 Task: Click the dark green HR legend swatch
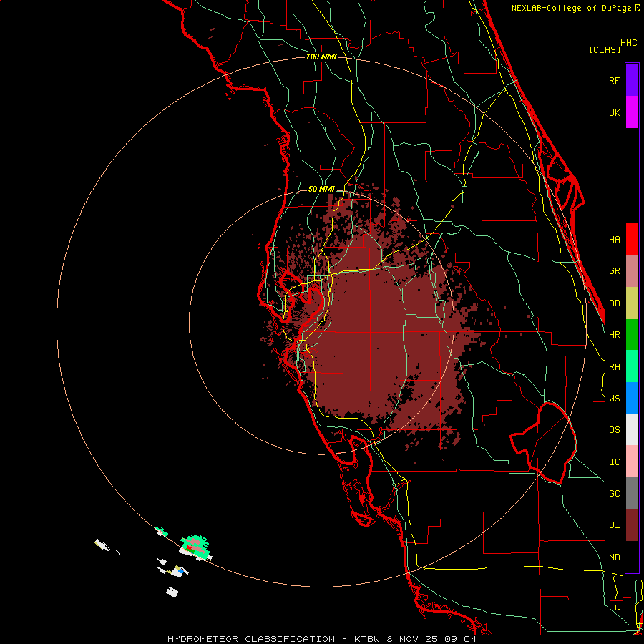[632, 335]
